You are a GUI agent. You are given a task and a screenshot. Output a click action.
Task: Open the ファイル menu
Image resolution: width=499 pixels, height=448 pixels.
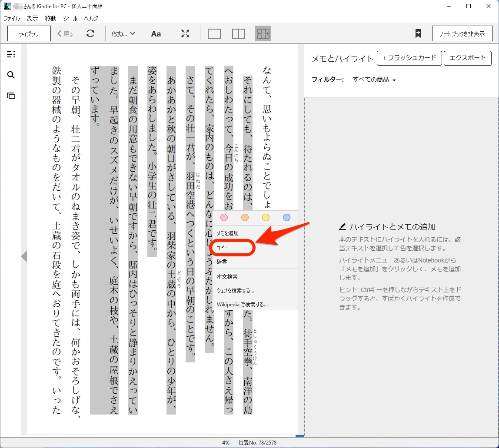click(12, 18)
